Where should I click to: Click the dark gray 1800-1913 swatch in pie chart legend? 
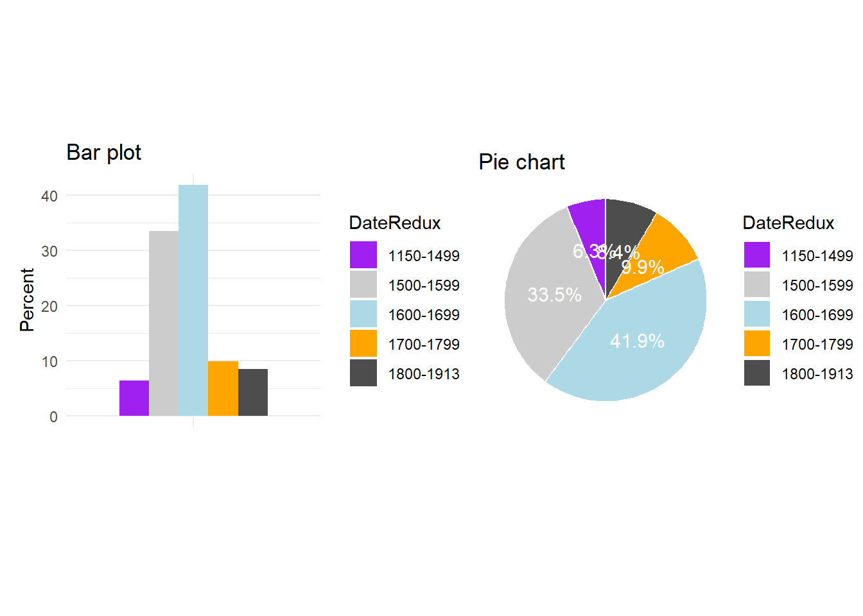(756, 373)
